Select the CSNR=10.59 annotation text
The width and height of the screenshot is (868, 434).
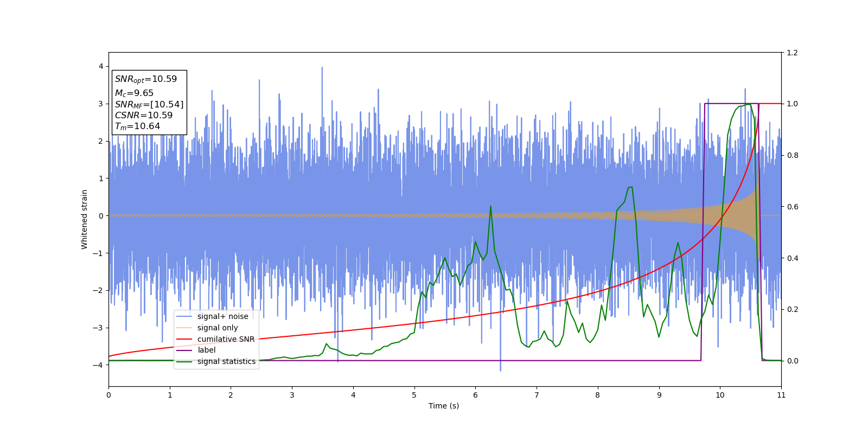pos(144,115)
